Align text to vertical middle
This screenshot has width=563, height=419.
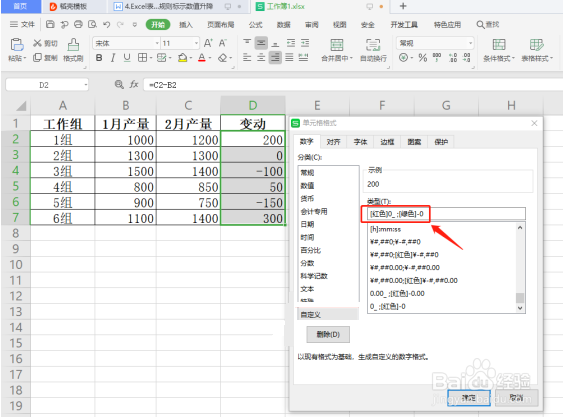261,43
